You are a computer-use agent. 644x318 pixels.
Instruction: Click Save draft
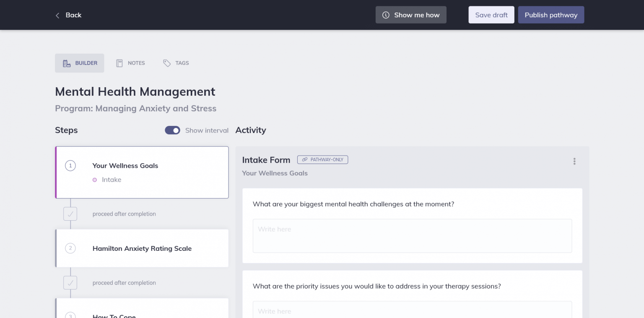tap(491, 15)
